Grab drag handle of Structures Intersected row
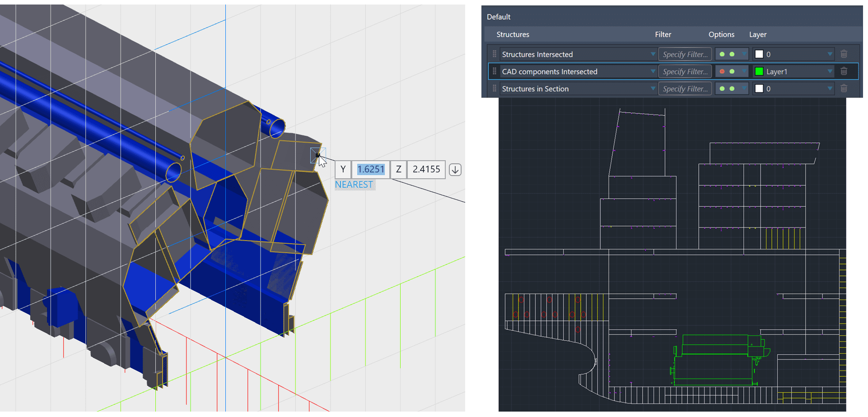The height and width of the screenshot is (417, 868). click(x=494, y=54)
